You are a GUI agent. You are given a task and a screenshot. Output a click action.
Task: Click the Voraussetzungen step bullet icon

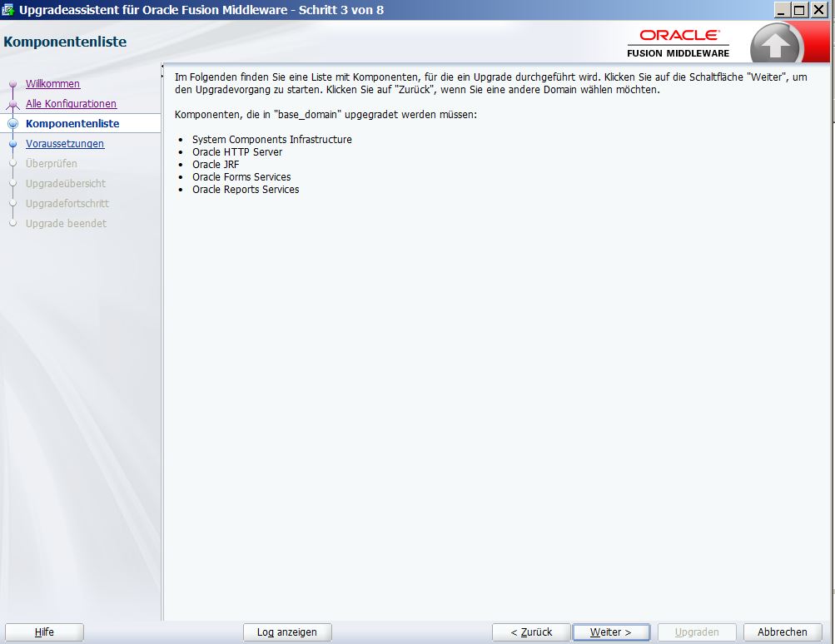pyautogui.click(x=12, y=144)
